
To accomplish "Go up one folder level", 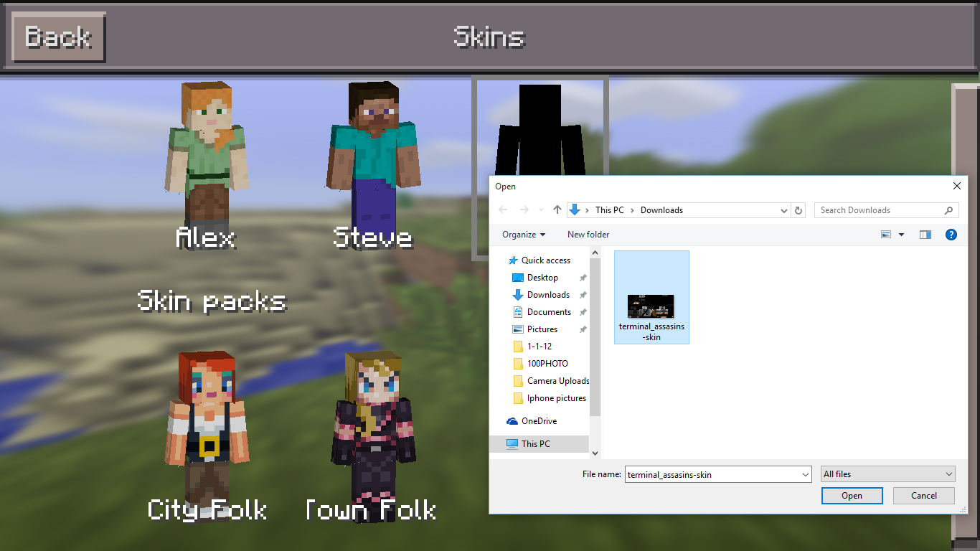I will (x=557, y=210).
